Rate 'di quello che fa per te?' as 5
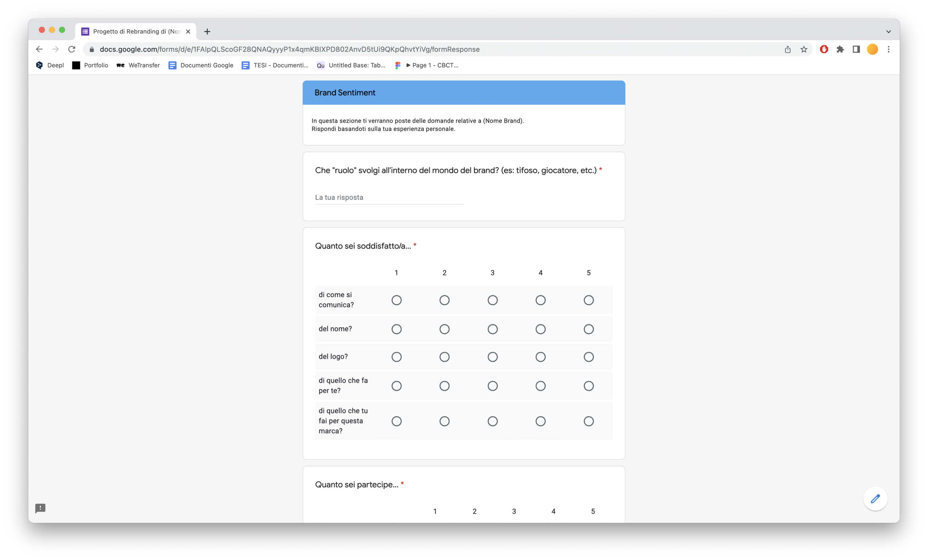The image size is (928, 560). pos(588,386)
